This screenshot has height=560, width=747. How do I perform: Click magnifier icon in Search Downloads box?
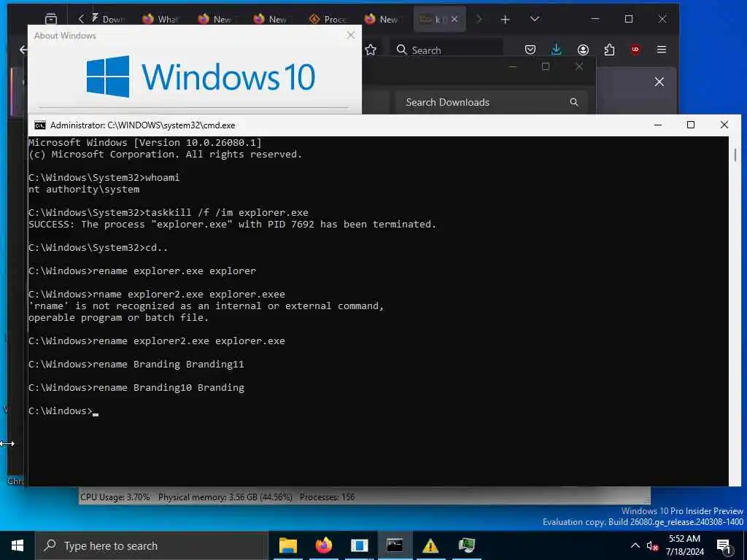tap(574, 102)
